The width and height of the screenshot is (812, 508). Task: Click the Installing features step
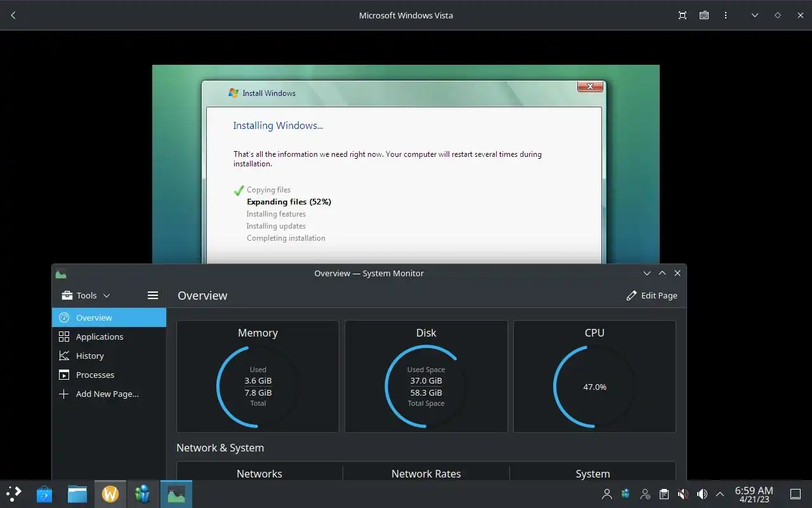pyautogui.click(x=276, y=214)
